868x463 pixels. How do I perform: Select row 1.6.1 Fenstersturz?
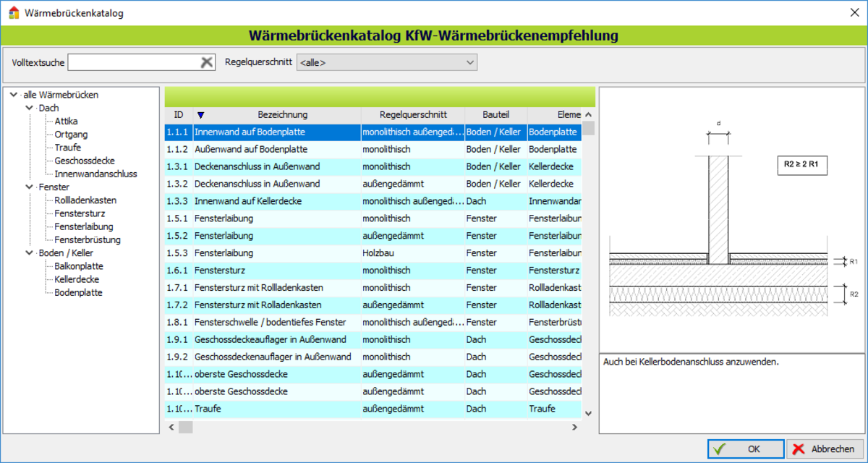[373, 271]
